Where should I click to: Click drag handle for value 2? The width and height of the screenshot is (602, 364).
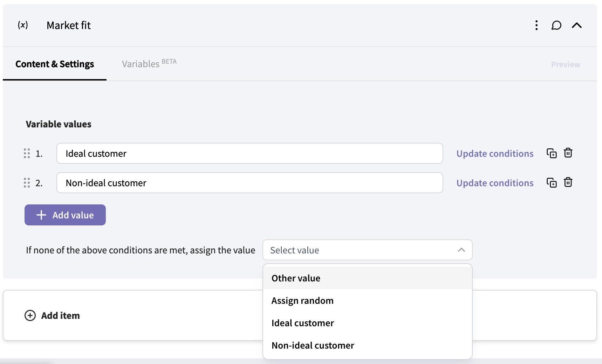click(x=27, y=183)
